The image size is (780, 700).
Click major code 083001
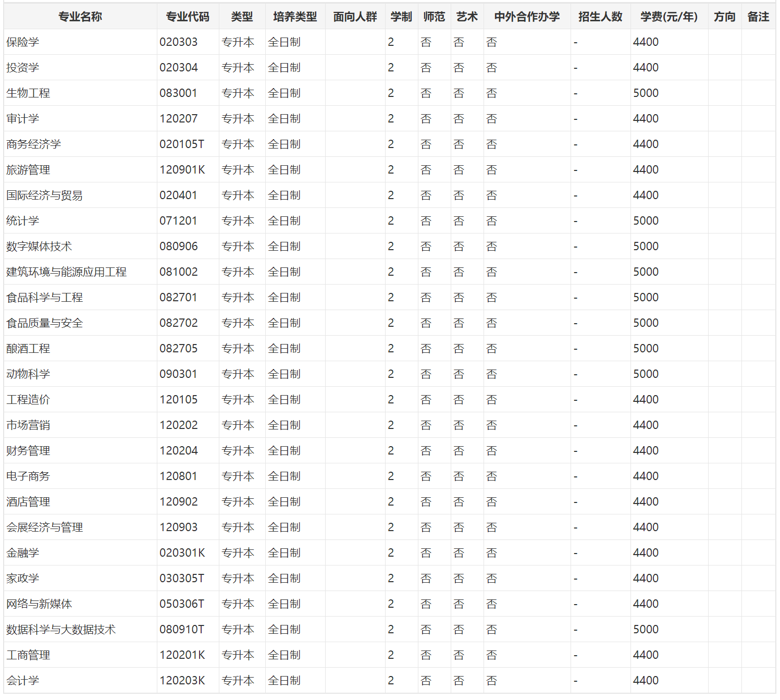pyautogui.click(x=179, y=93)
